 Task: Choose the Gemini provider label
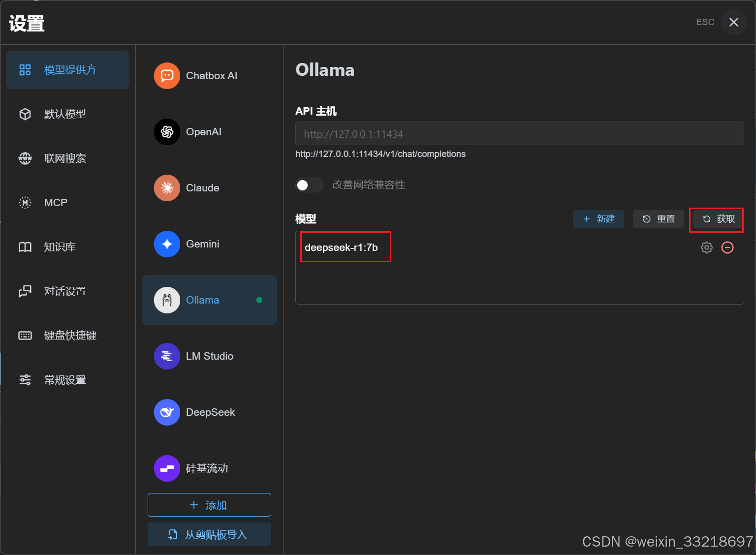coord(203,244)
